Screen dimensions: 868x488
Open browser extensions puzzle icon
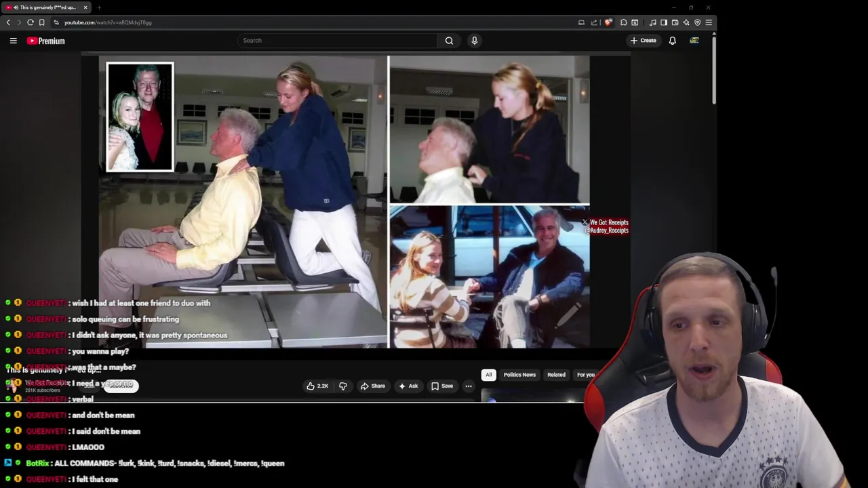point(624,22)
